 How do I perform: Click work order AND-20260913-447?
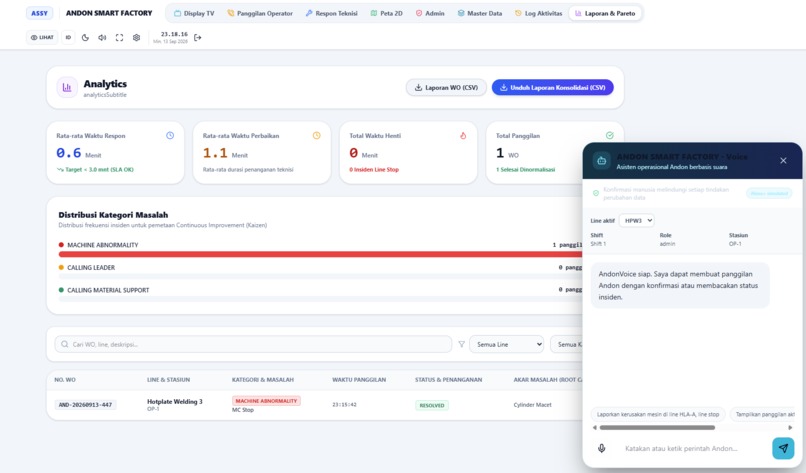85,405
